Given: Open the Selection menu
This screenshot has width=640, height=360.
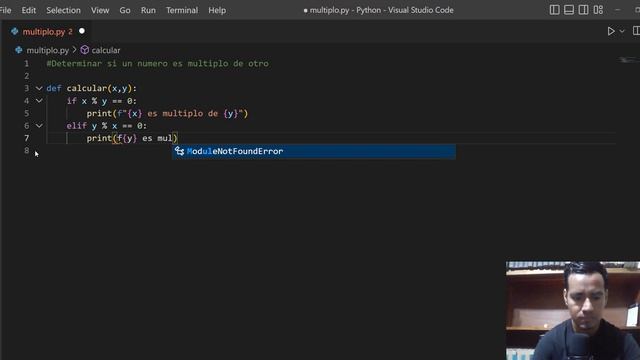Looking at the screenshot, I should 63,10.
